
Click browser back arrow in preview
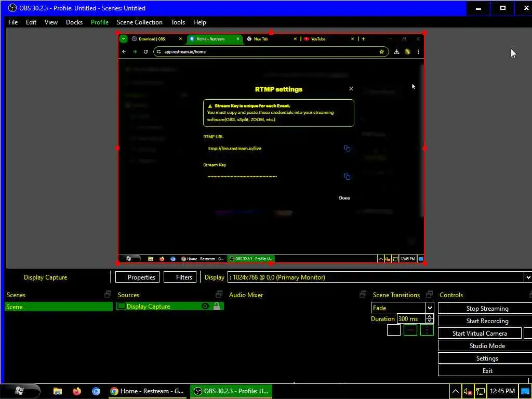[124, 51]
